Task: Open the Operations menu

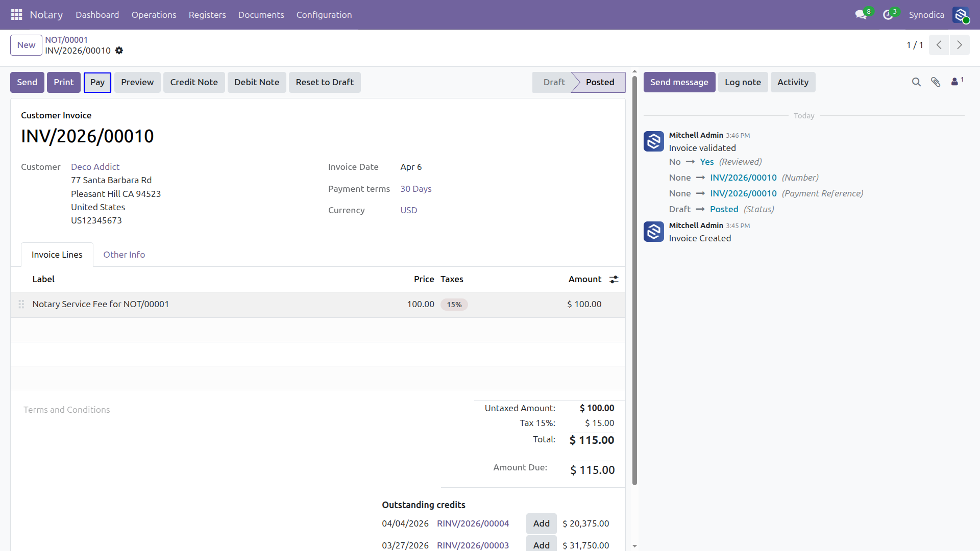Action: [x=154, y=15]
